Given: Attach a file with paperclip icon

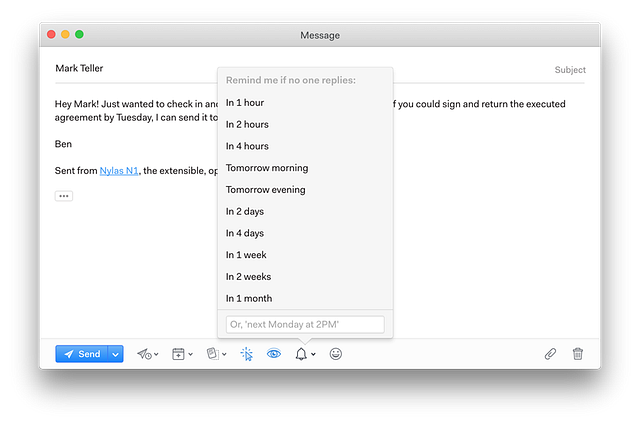Looking at the screenshot, I should coord(550,354).
